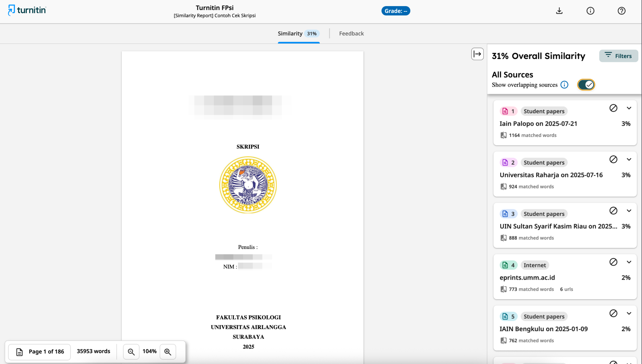The width and height of the screenshot is (642, 364).
Task: Click source 2 purple document badge
Action: pyautogui.click(x=508, y=162)
